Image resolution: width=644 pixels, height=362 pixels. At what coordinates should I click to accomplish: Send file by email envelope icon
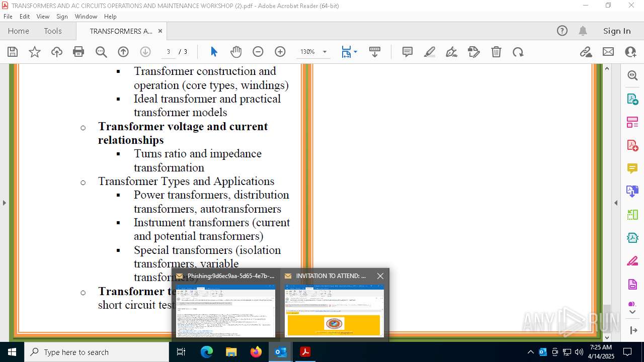608,52
